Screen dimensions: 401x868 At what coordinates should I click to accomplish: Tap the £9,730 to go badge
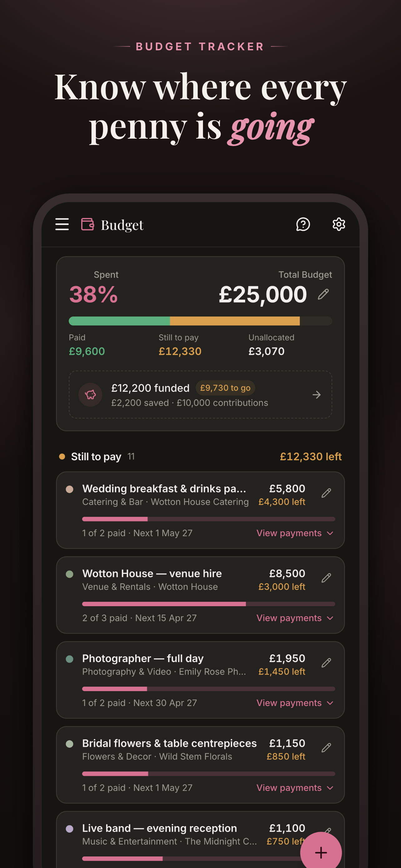[x=225, y=388]
